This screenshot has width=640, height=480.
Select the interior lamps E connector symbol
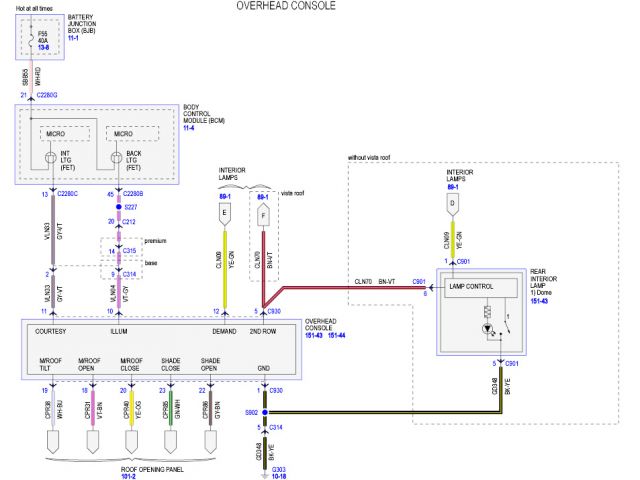223,213
